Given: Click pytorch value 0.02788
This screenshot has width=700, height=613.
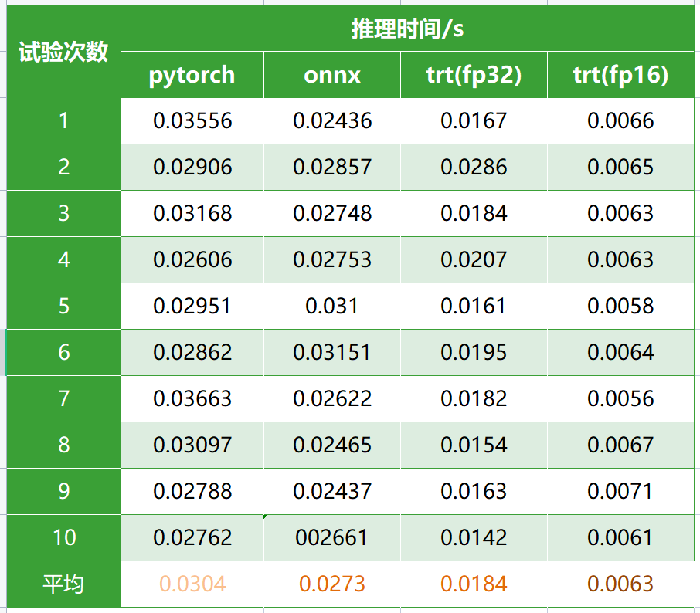Looking at the screenshot, I should click(192, 491).
